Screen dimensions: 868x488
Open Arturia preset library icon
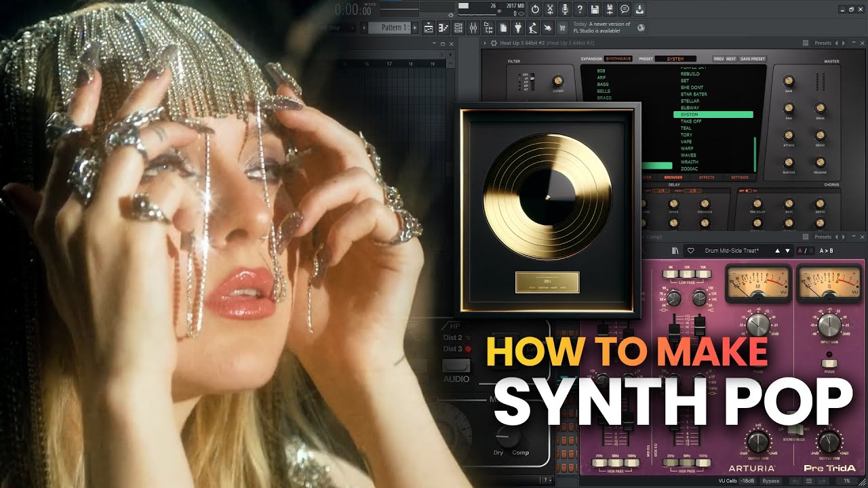675,251
